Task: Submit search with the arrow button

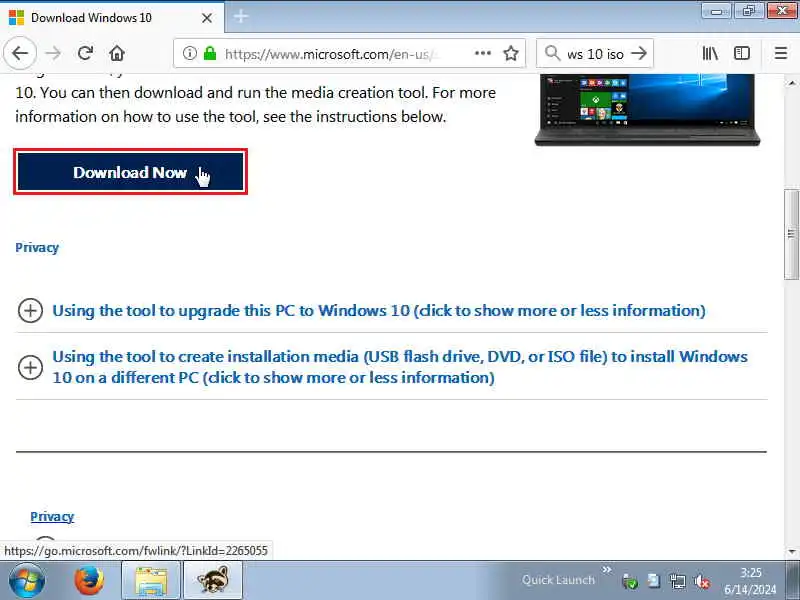Action: coord(638,53)
